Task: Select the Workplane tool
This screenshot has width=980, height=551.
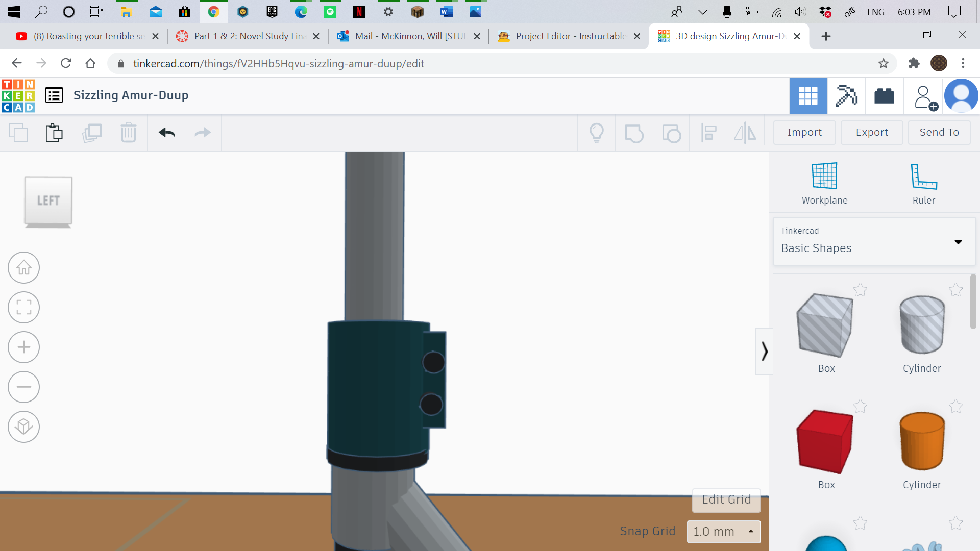Action: click(824, 184)
